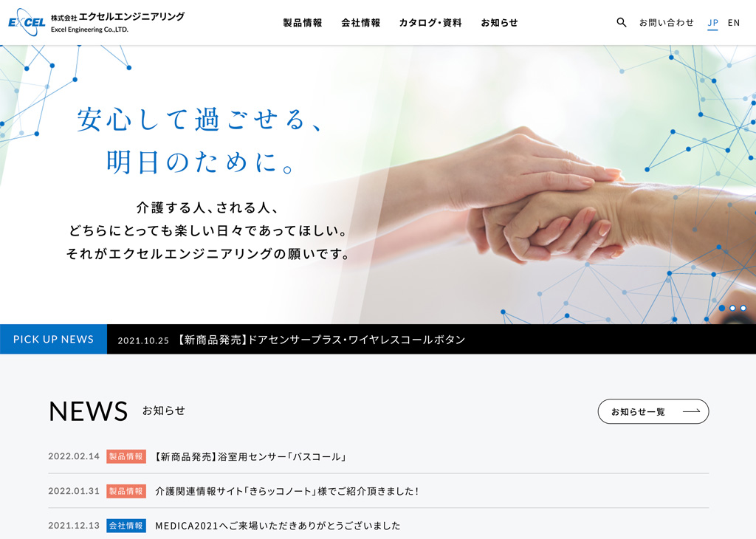Click the お問い合わせ contact link

tap(667, 22)
